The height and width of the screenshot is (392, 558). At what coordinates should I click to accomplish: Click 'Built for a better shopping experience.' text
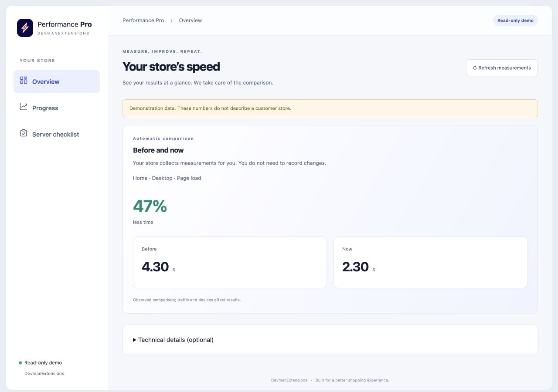click(352, 380)
